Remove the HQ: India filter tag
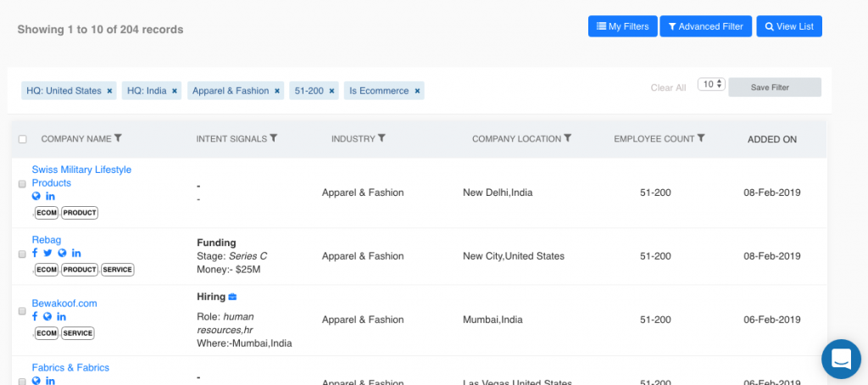This screenshot has height=385, width=868. tap(175, 91)
